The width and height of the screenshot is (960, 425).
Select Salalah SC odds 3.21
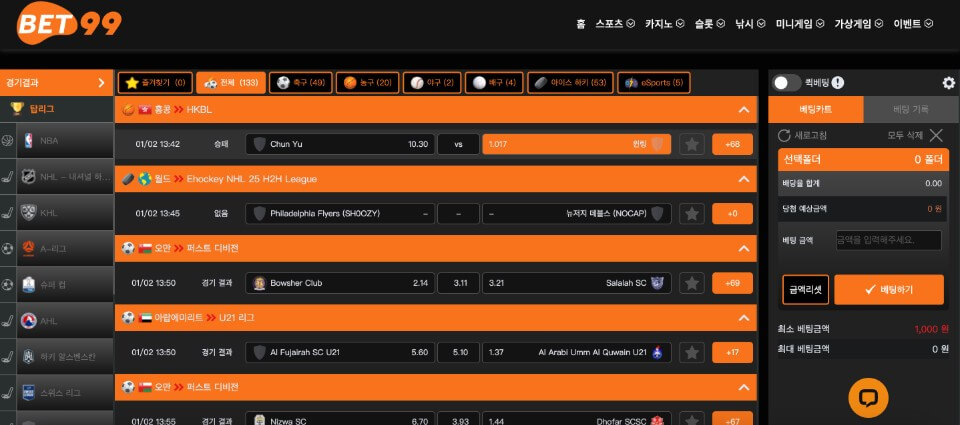577,283
